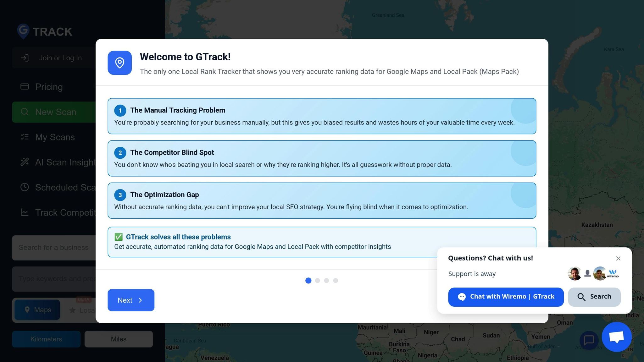Click the AI Scan Insights wand icon
This screenshot has width=644, height=362.
[x=25, y=162]
